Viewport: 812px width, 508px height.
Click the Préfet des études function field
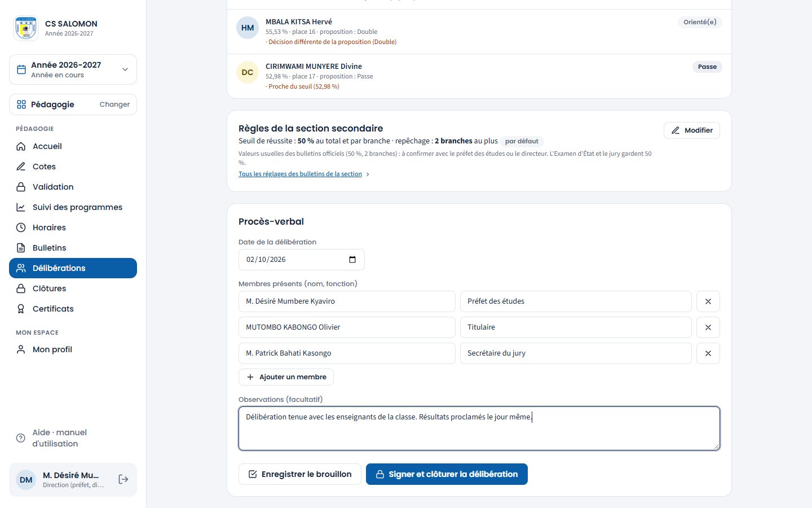pyautogui.click(x=576, y=301)
